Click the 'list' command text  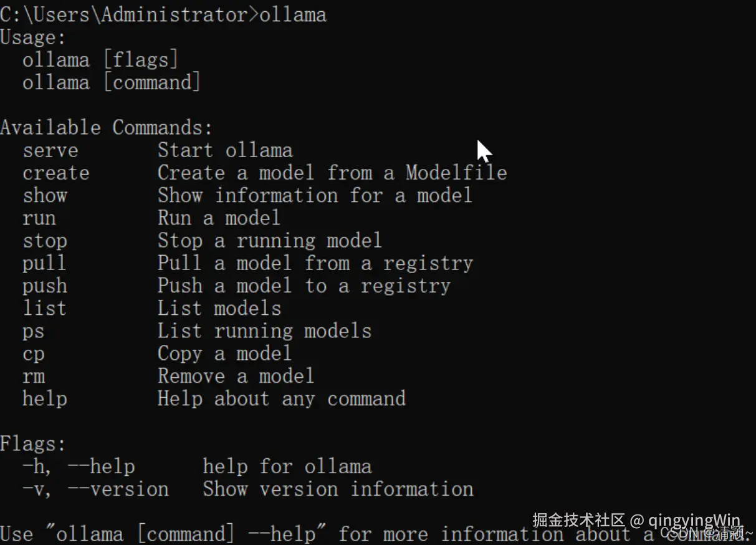(44, 308)
